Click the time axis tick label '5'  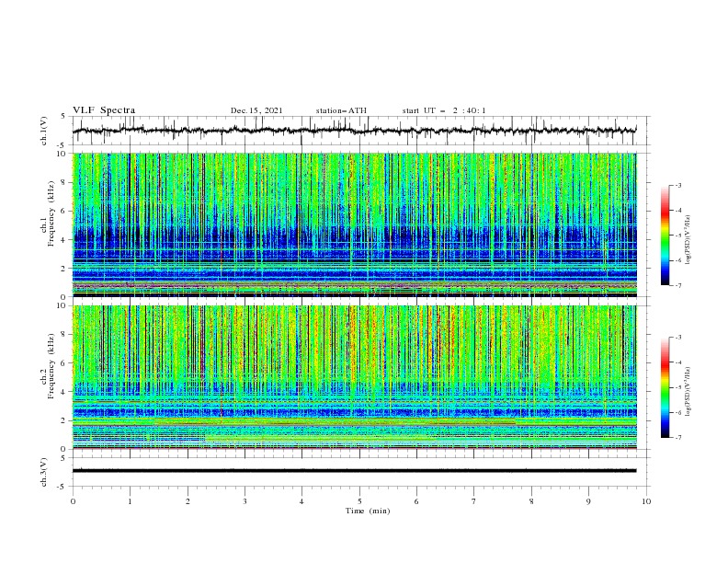[x=359, y=501]
